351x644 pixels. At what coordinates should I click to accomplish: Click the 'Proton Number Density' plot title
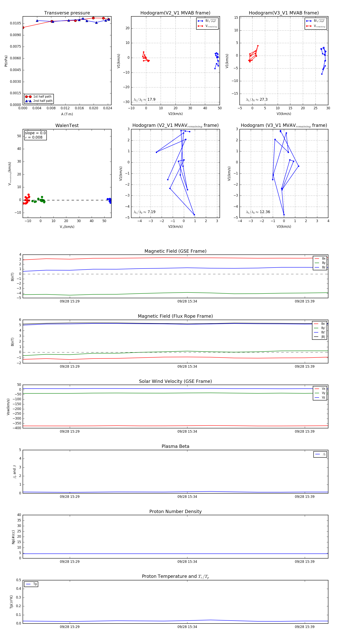coord(175,511)
